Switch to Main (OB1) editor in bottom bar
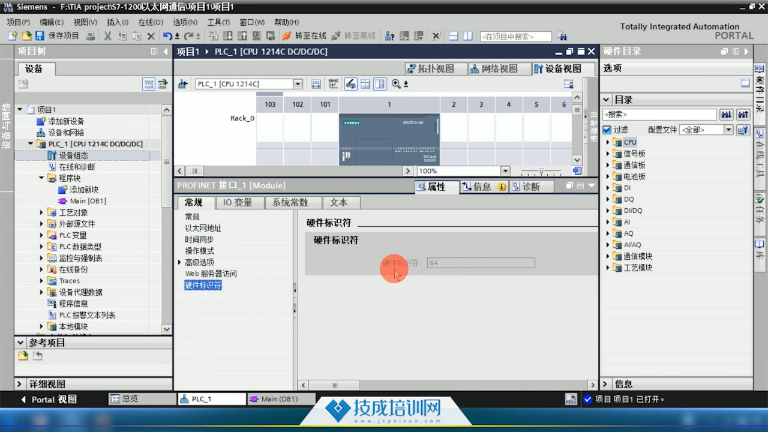Image resolution: width=768 pixels, height=432 pixels. [280, 399]
